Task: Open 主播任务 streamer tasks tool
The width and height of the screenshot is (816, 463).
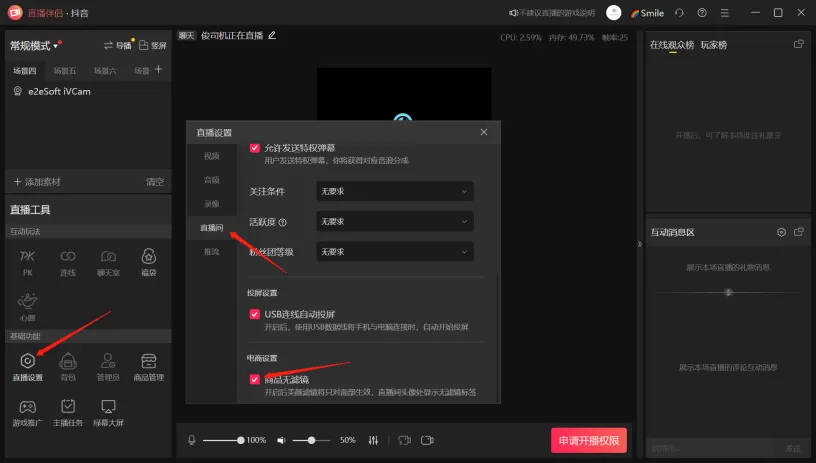Action: pyautogui.click(x=68, y=413)
